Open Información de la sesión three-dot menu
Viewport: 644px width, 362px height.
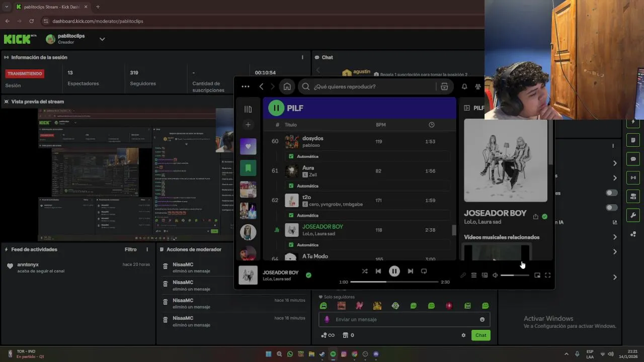302,57
